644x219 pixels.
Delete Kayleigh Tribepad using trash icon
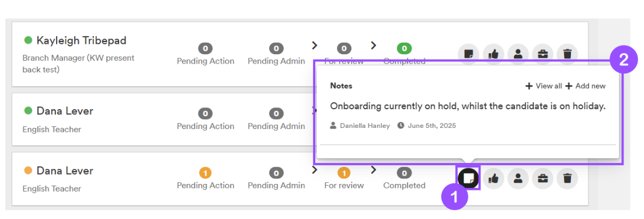pyautogui.click(x=567, y=54)
